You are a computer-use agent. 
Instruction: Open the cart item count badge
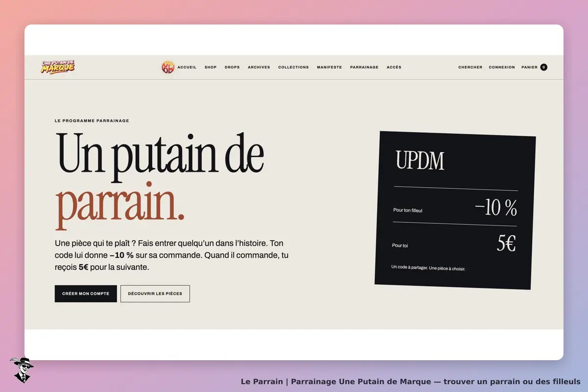click(543, 67)
